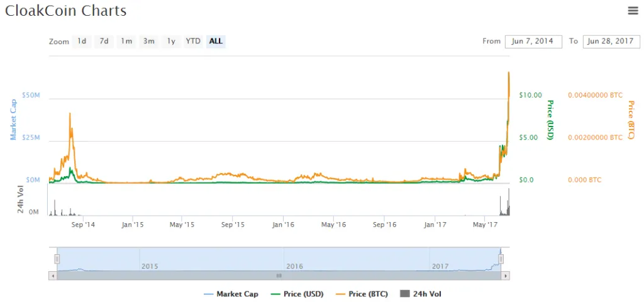Set zoom to YTD
The image size is (644, 302).
coord(193,41)
